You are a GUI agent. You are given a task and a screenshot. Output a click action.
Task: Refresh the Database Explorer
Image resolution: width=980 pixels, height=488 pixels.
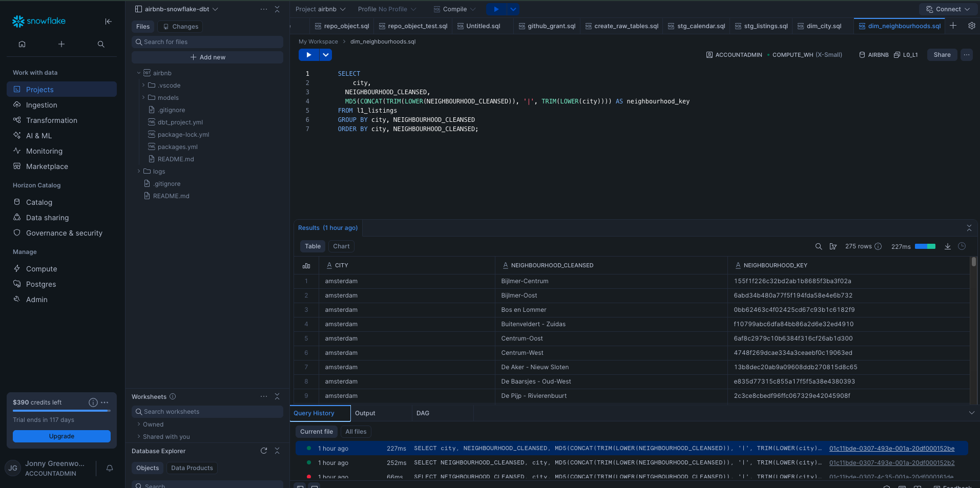click(264, 451)
